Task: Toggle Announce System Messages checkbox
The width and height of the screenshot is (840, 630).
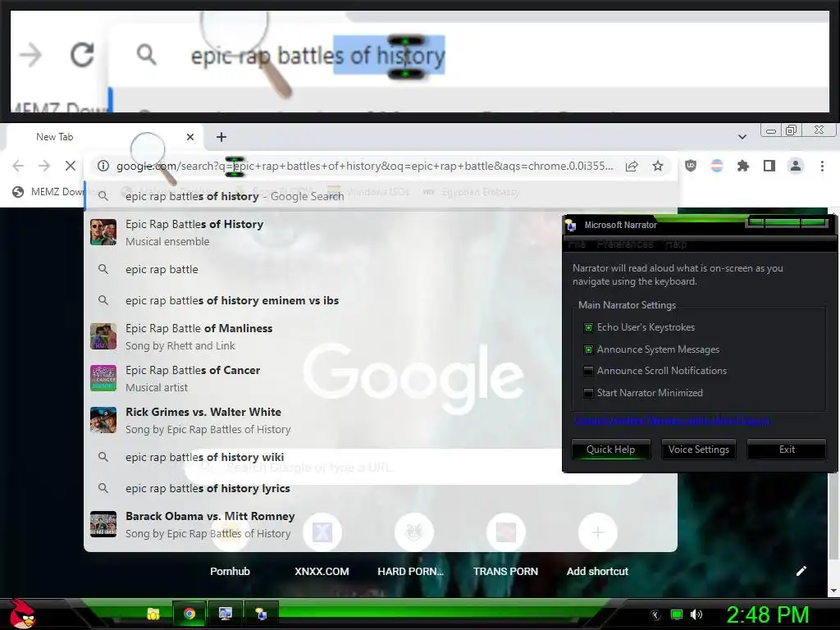Action: point(588,349)
